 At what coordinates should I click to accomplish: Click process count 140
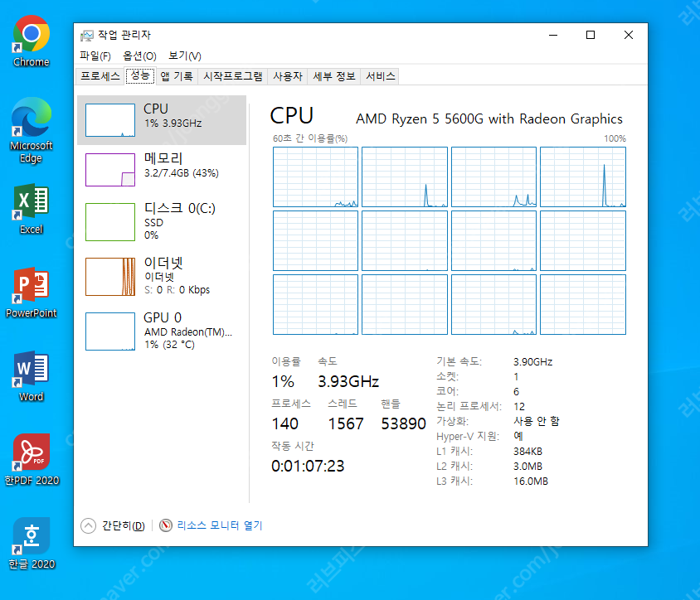tap(284, 423)
